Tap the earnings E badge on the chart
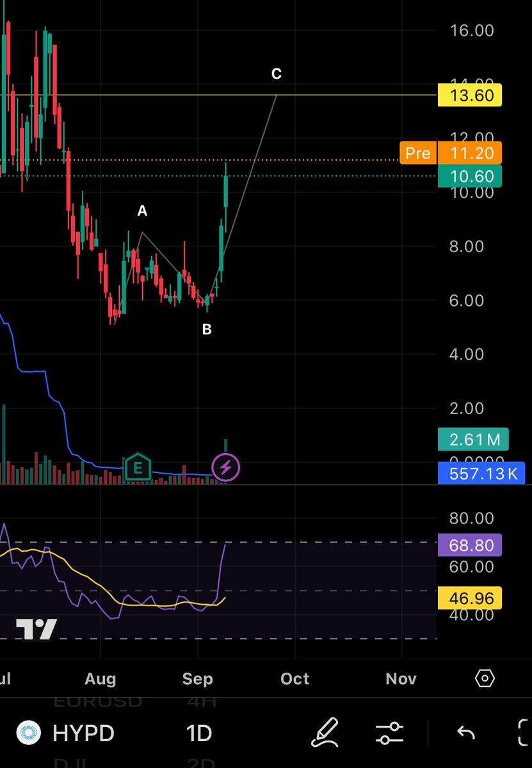532x768 pixels. point(138,468)
